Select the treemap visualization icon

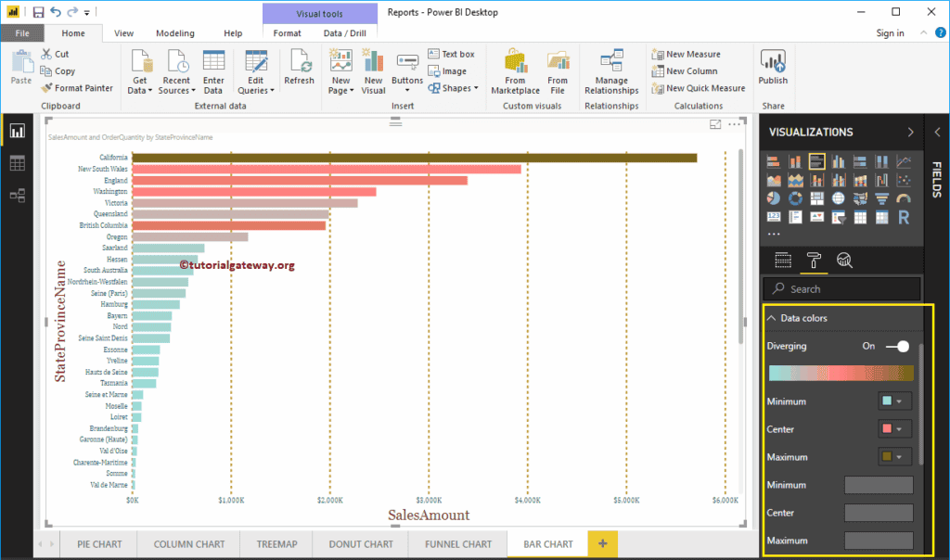(817, 197)
